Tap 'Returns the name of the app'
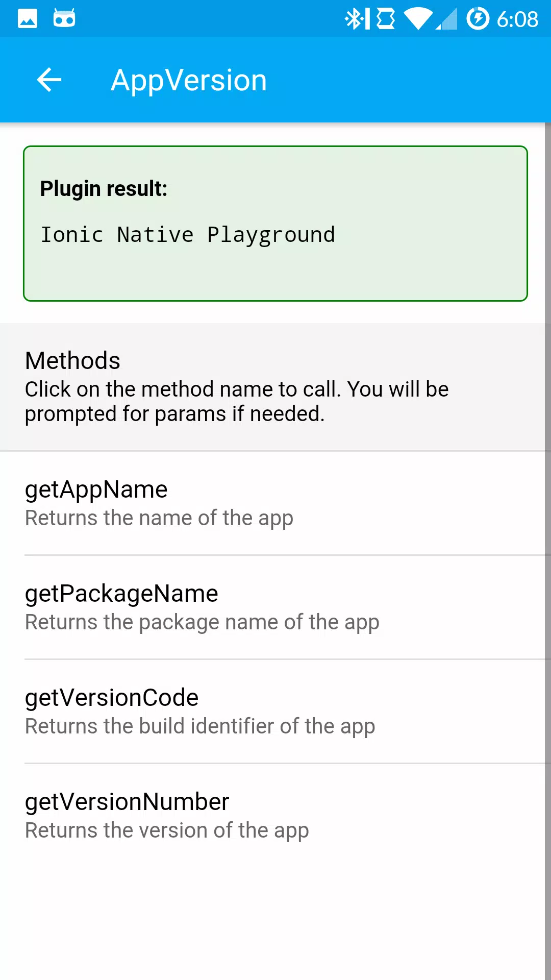 (x=159, y=518)
